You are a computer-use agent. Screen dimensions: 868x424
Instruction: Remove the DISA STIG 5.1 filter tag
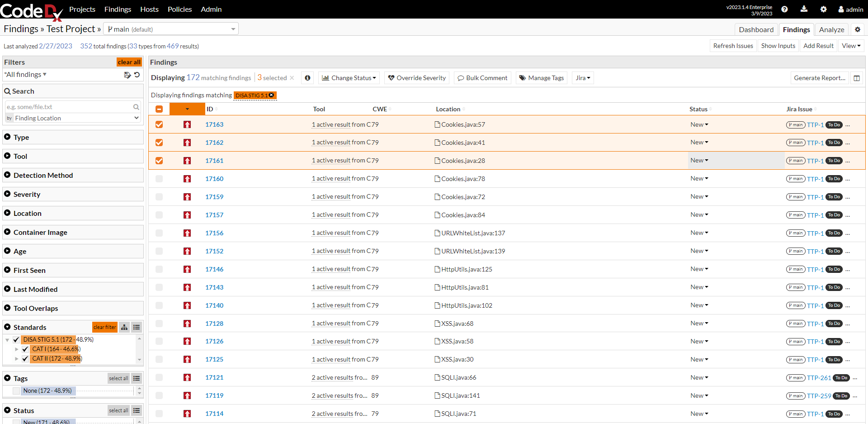pyautogui.click(x=271, y=95)
